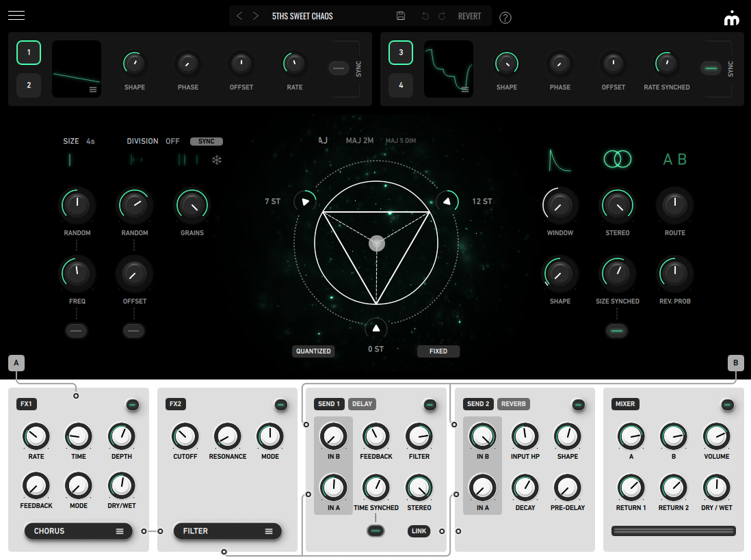Click the redo arrow icon

point(442,16)
